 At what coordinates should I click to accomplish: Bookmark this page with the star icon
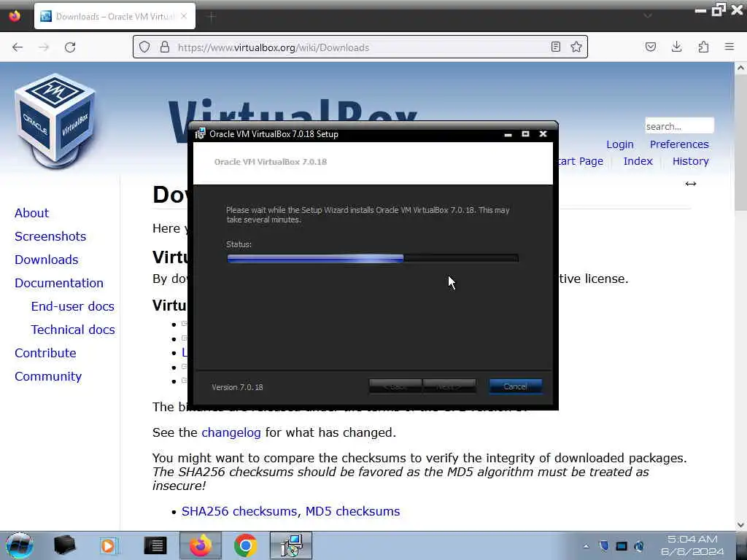(576, 47)
